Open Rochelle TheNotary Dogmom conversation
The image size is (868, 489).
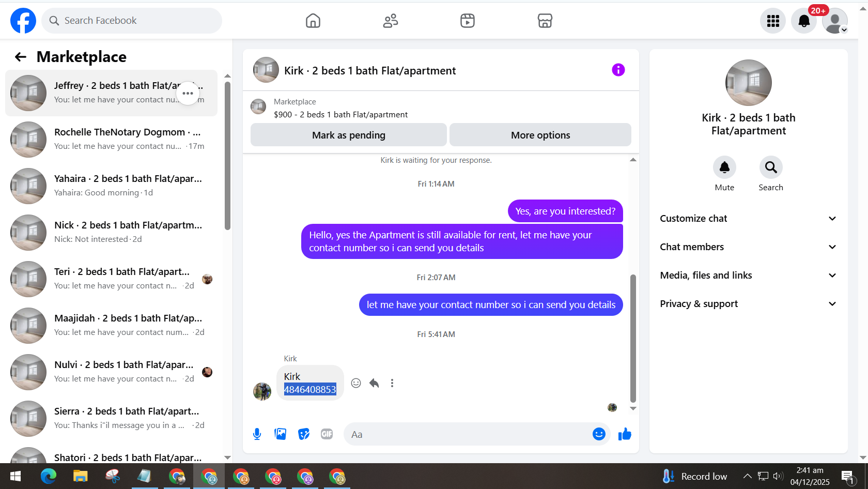coord(111,140)
